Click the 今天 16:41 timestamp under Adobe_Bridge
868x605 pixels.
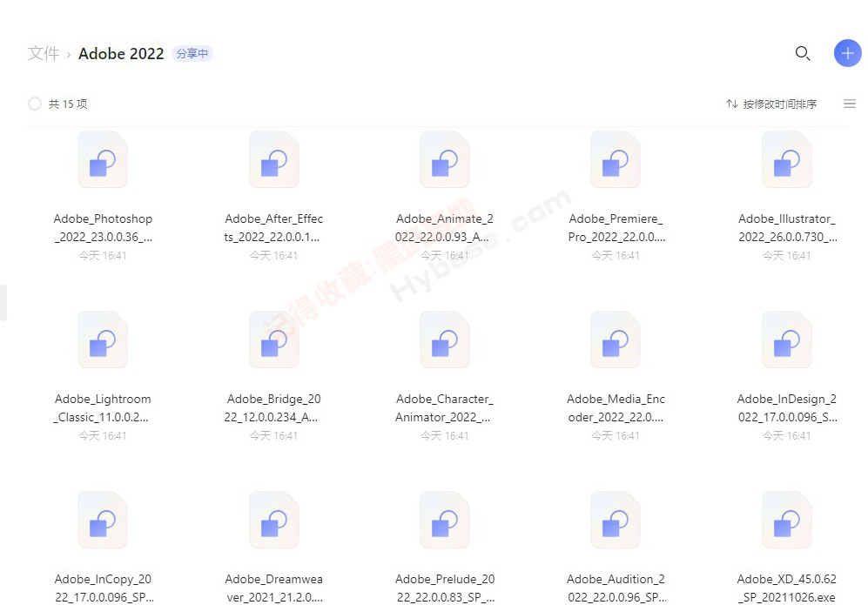click(x=273, y=436)
